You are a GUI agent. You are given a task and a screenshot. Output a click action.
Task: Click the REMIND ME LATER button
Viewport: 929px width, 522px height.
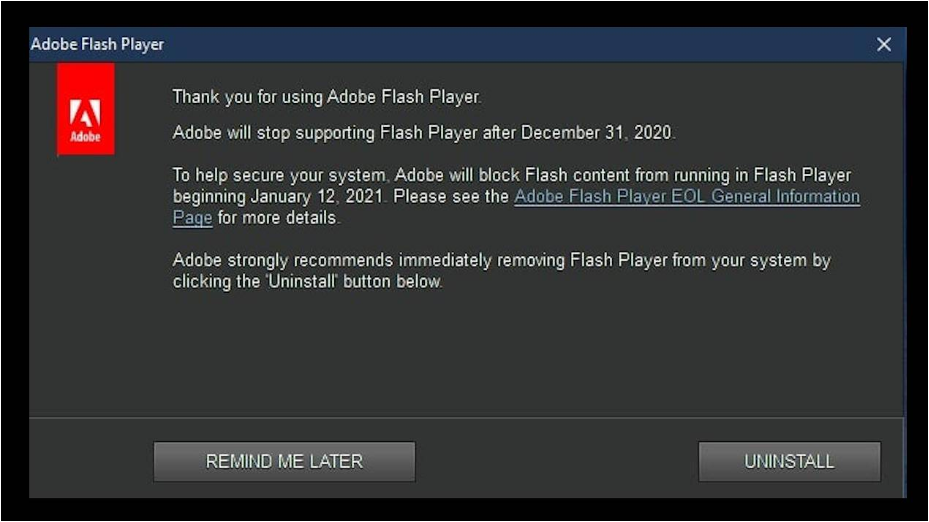[x=284, y=461]
